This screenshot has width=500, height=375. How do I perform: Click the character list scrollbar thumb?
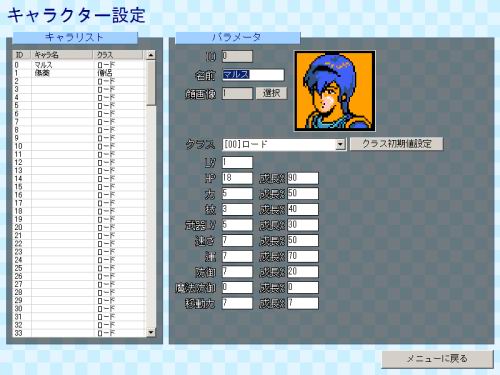(x=151, y=83)
